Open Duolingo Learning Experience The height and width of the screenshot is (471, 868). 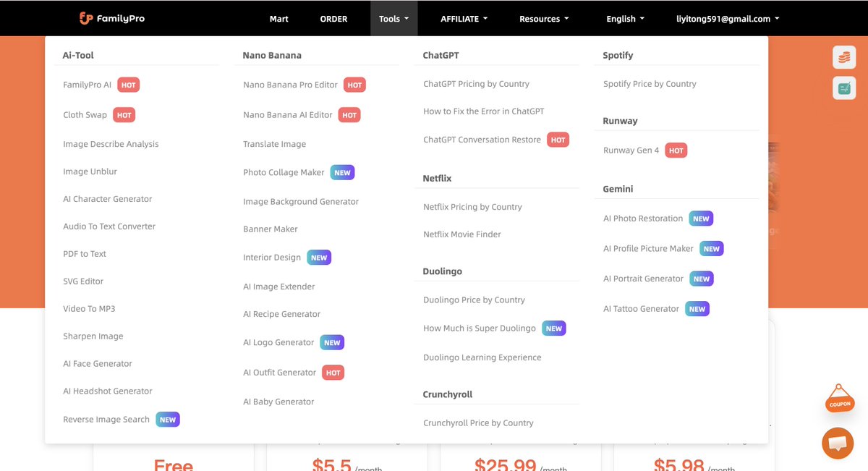click(482, 357)
